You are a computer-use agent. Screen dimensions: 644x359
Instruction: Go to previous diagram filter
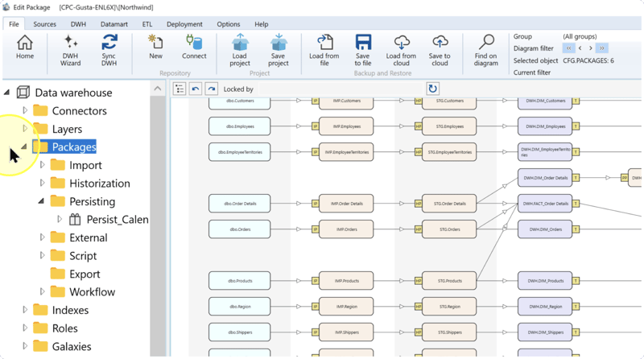pyautogui.click(x=580, y=48)
